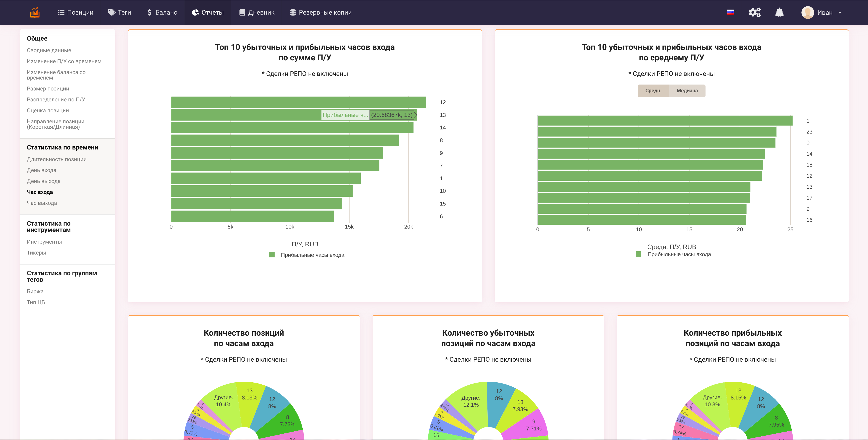Click the top bar for hour 12

[x=298, y=102]
